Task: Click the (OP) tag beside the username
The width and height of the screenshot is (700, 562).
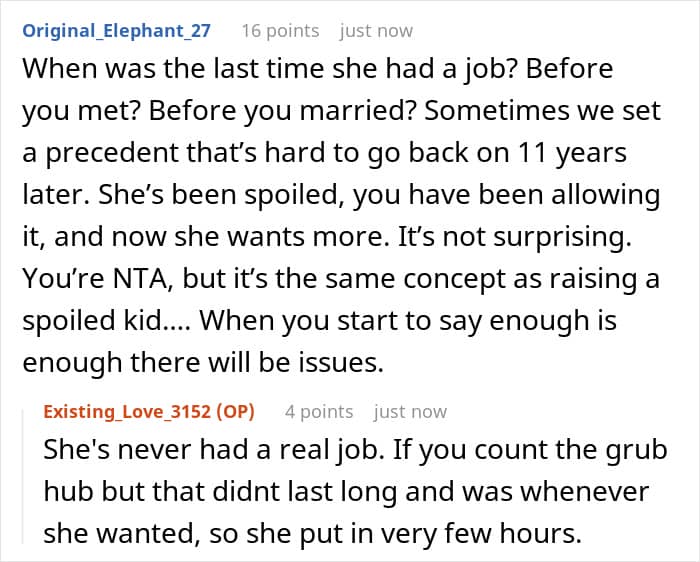Action: (x=236, y=411)
